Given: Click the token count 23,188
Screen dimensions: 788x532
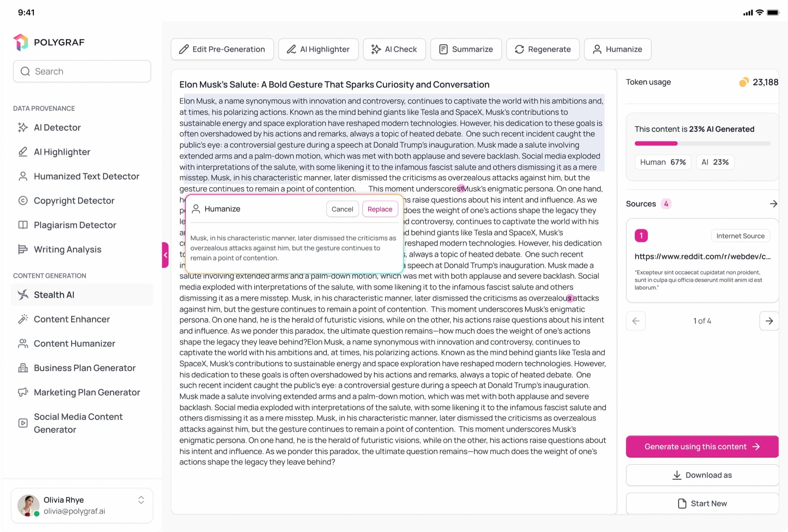Looking at the screenshot, I should (765, 82).
